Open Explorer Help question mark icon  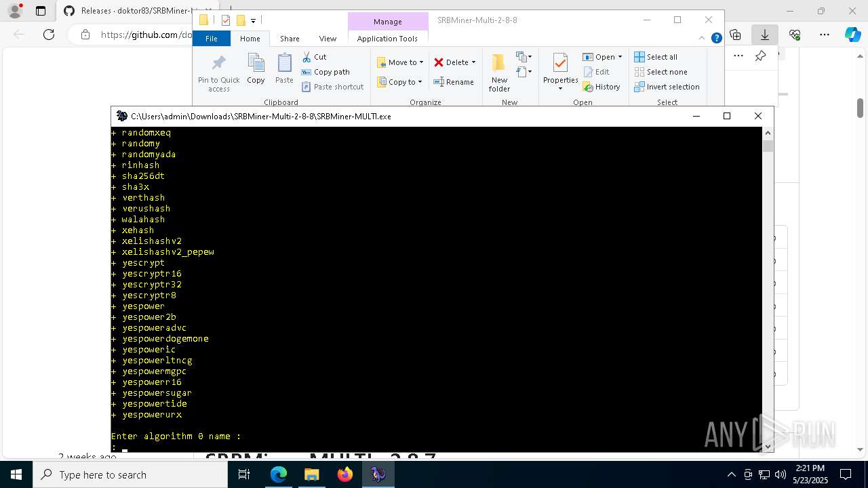click(717, 39)
